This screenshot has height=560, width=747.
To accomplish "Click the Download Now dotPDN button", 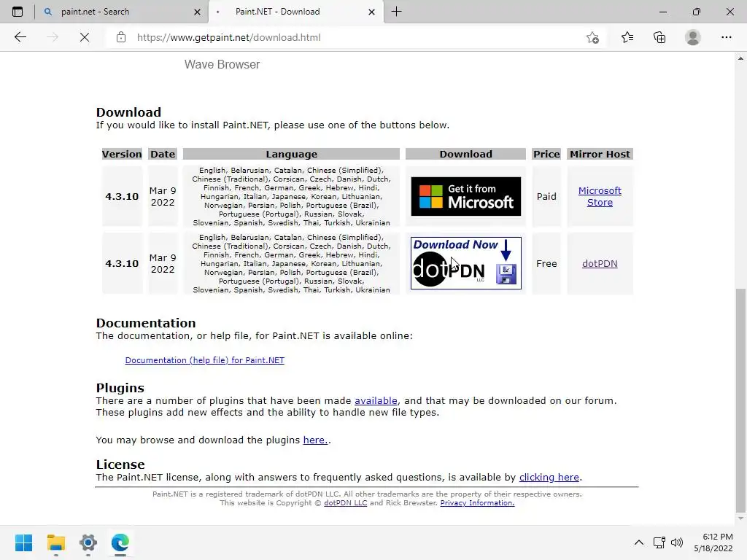I will 466,262.
